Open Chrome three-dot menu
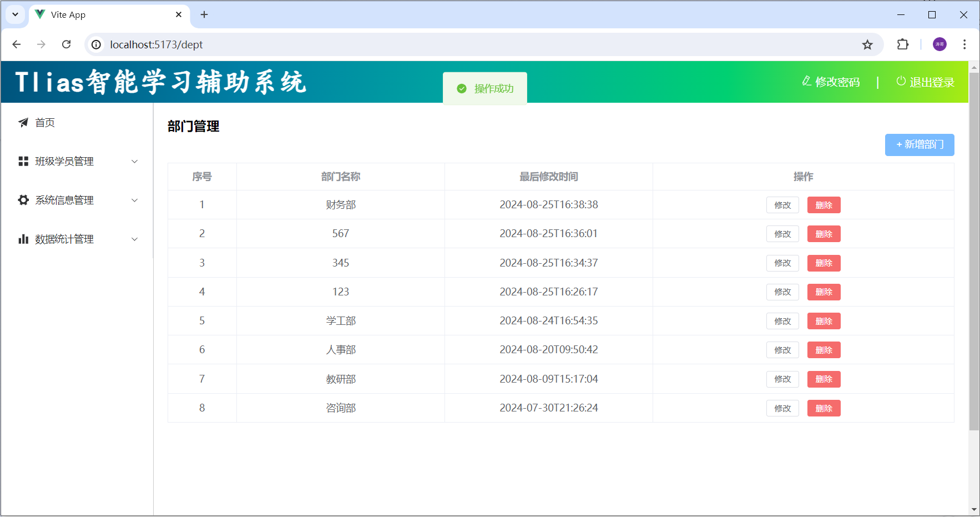Screen dimensions: 980x517 pyautogui.click(x=964, y=44)
